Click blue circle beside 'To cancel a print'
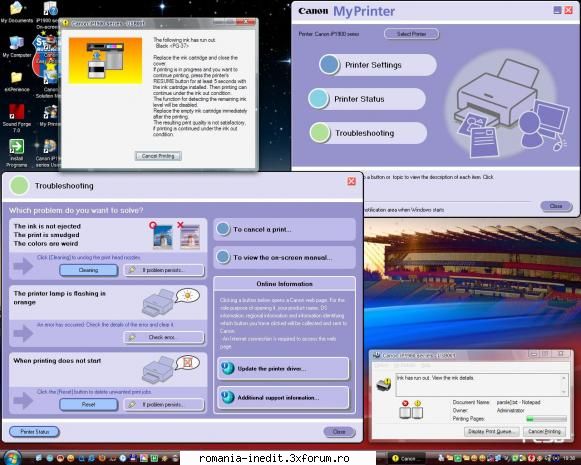 coord(223,229)
